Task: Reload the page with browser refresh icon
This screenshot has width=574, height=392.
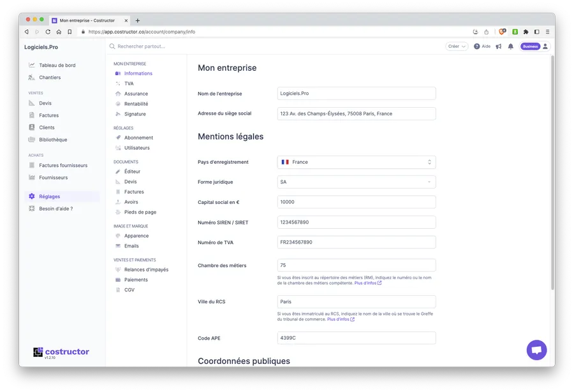Action: (48, 32)
